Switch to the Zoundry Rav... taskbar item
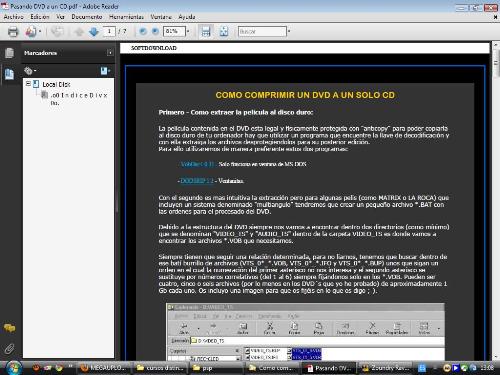 click(385, 368)
